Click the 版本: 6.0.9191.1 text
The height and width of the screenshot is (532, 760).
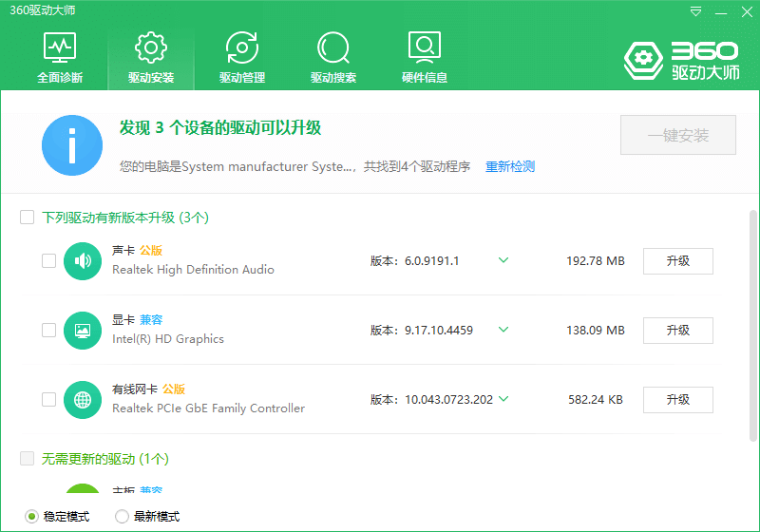414,261
